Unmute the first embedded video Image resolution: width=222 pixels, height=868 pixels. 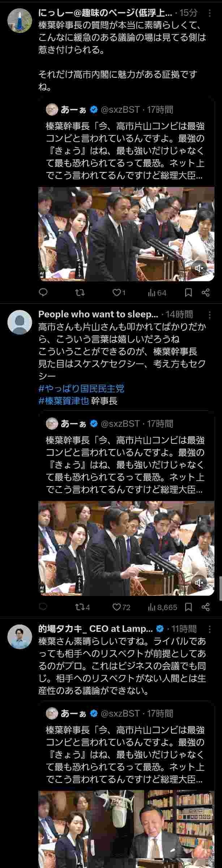[x=199, y=268]
